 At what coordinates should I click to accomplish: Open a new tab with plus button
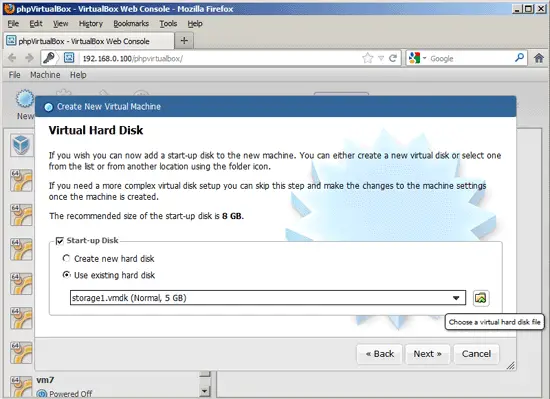pyautogui.click(x=184, y=41)
